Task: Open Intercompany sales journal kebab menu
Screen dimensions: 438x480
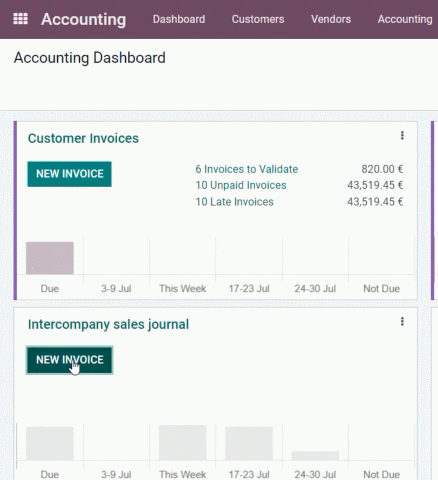Action: [x=402, y=321]
